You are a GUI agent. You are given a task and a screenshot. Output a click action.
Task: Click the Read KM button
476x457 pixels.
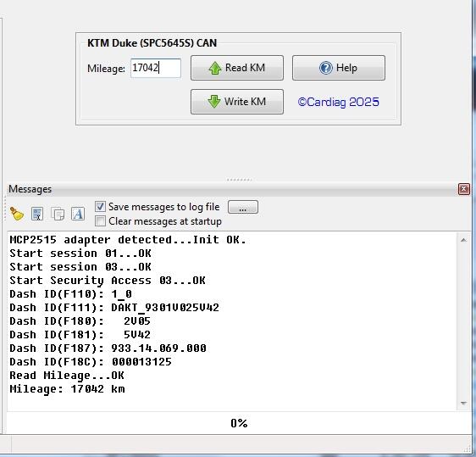[x=237, y=68]
